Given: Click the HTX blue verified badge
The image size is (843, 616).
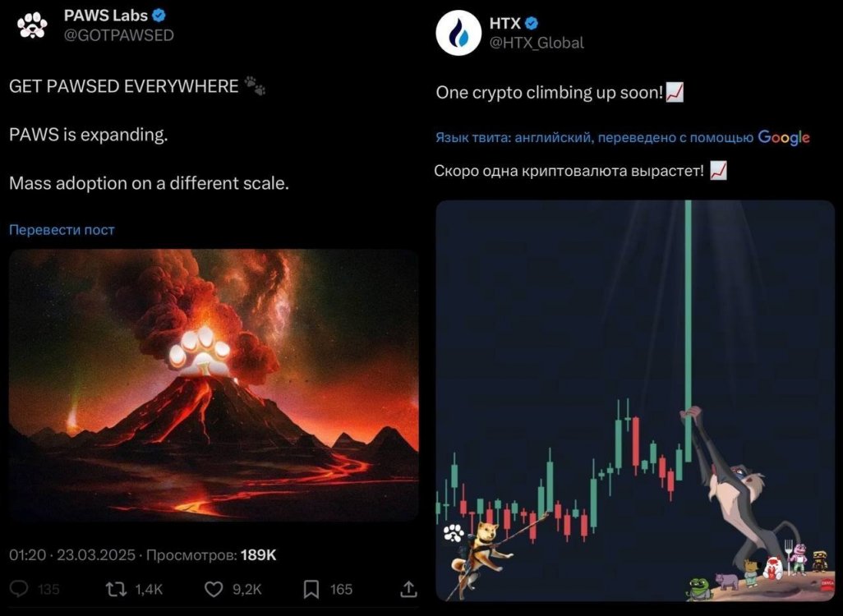Looking at the screenshot, I should [531, 23].
